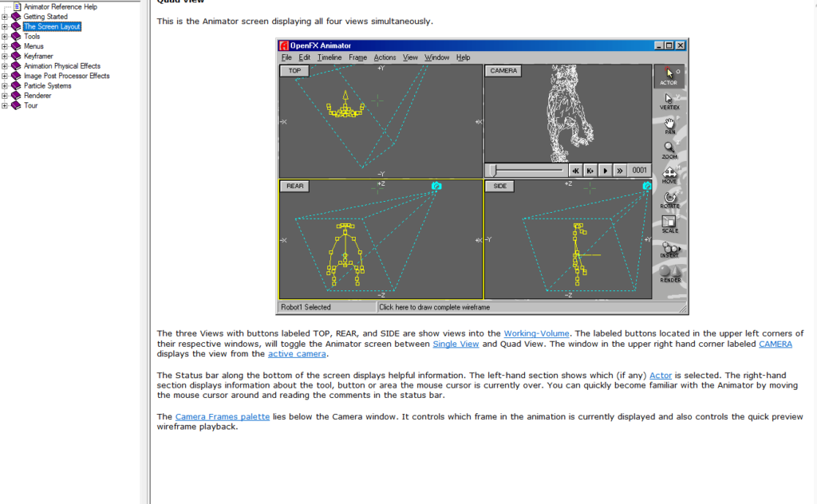Select Animation Physical Effects in the contents tree
Image resolution: width=817 pixels, height=504 pixels.
pos(61,66)
